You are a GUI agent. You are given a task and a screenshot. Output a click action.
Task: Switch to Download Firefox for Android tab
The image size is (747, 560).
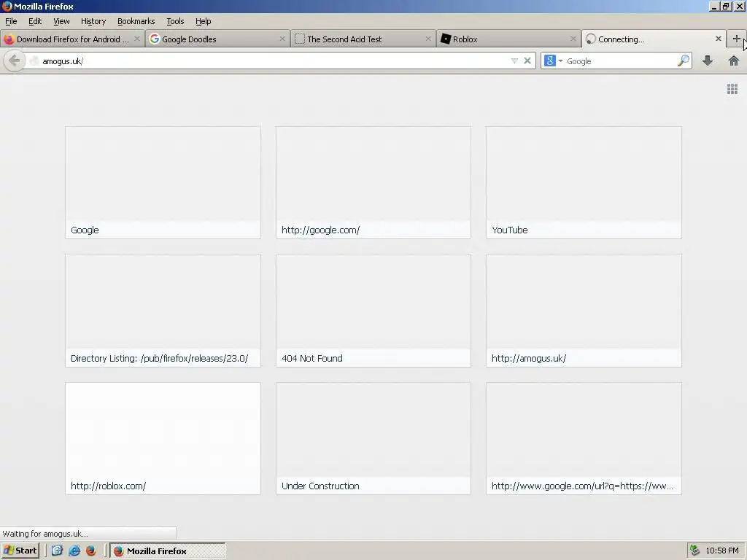(72, 39)
